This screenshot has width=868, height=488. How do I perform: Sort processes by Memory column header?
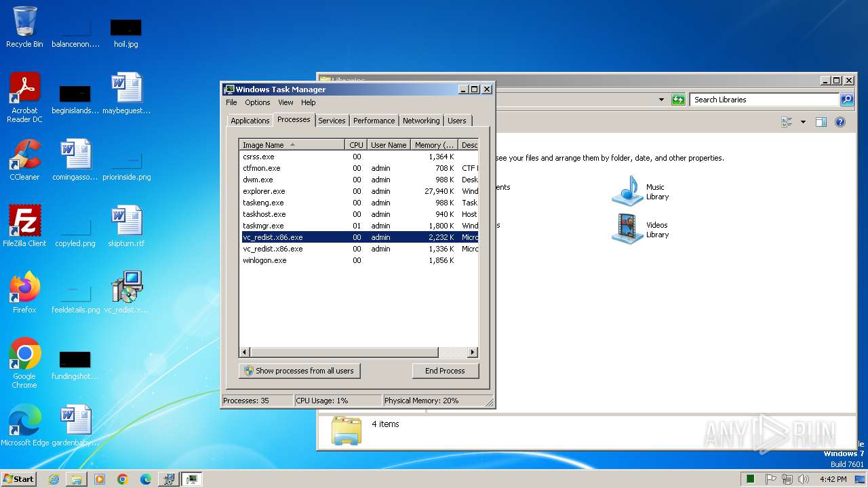(434, 145)
